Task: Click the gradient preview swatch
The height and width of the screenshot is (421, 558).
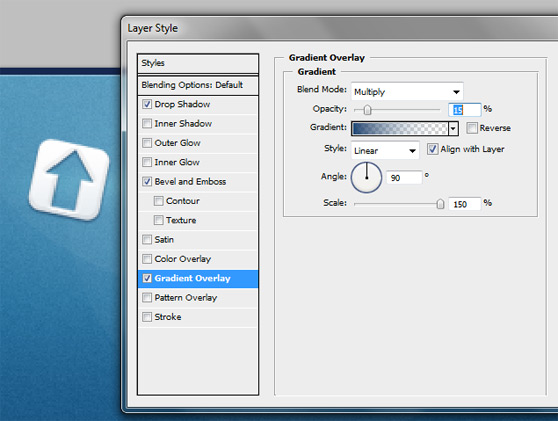Action: pos(400,128)
